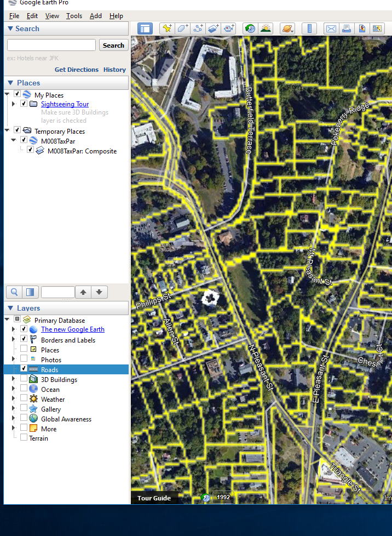This screenshot has height=536, width=392.
Task: Enable the Photos layer checkbox
Action: coord(24,358)
